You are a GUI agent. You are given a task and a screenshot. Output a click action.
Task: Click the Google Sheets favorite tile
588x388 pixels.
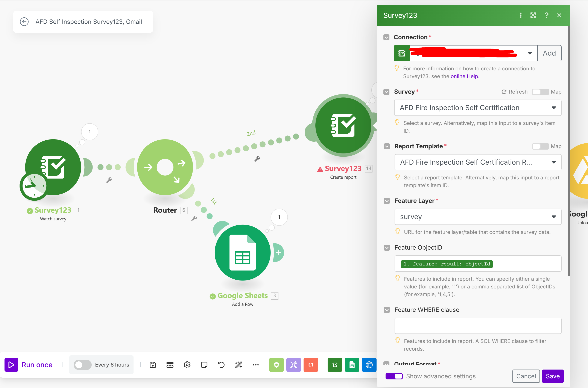coord(352,365)
